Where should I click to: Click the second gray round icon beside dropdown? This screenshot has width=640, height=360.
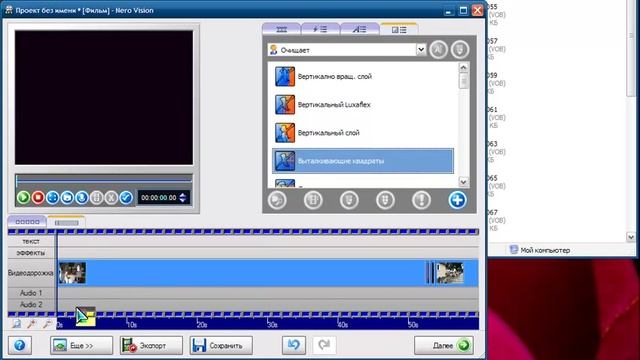coord(460,49)
